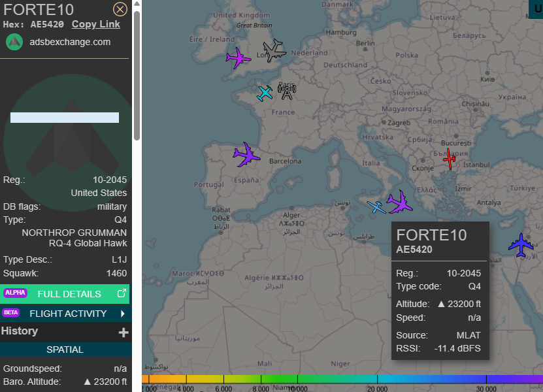
Task: Select the purple FORTE10 aircraft near Sicily
Action: [x=400, y=202]
